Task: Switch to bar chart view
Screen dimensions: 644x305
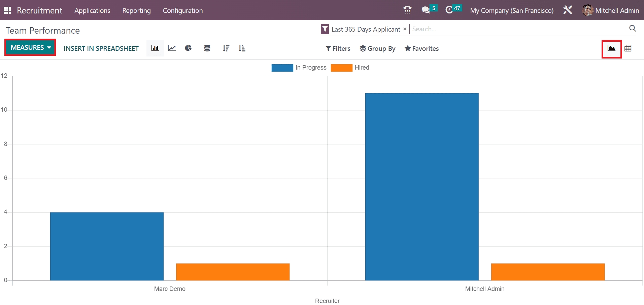Action: pyautogui.click(x=155, y=48)
